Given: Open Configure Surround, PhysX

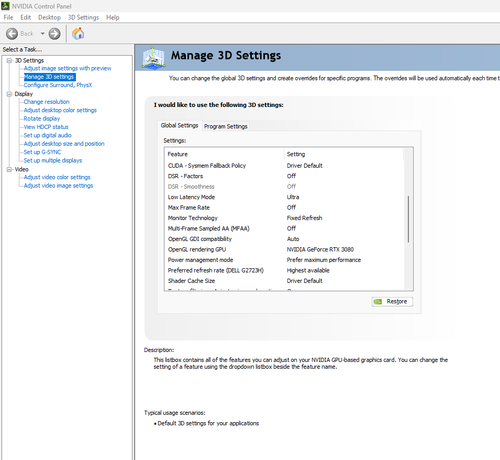Looking at the screenshot, I should (x=58, y=85).
